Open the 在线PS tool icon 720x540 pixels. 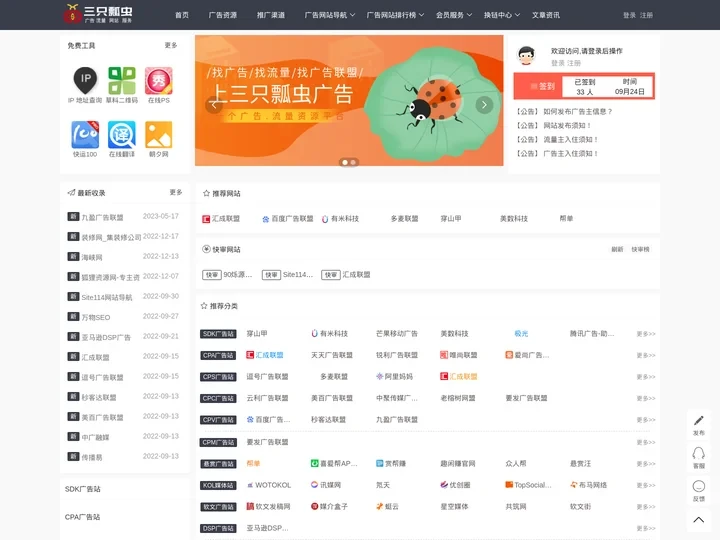tap(158, 80)
